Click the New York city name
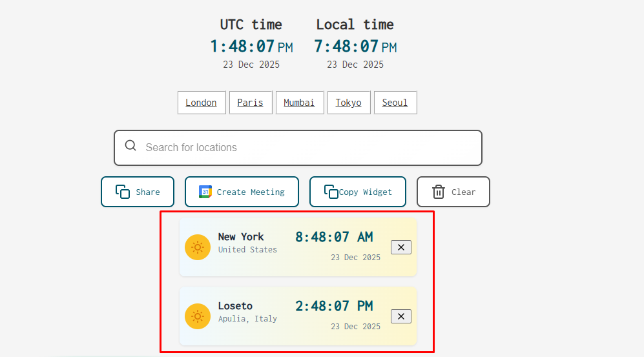The width and height of the screenshot is (644, 357). tap(241, 237)
